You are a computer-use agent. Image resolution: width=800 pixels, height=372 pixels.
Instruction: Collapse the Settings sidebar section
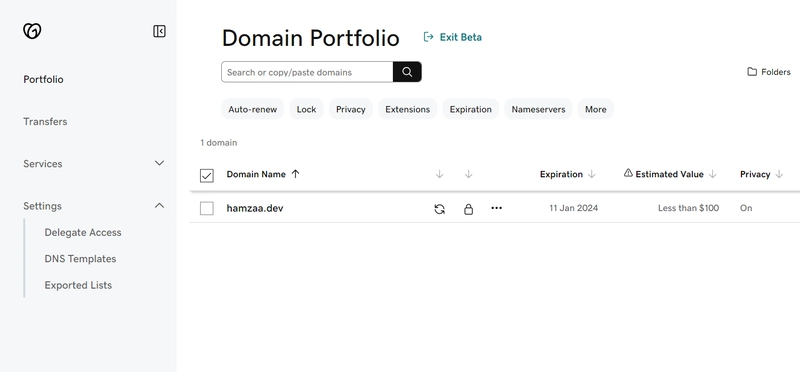tap(94, 206)
